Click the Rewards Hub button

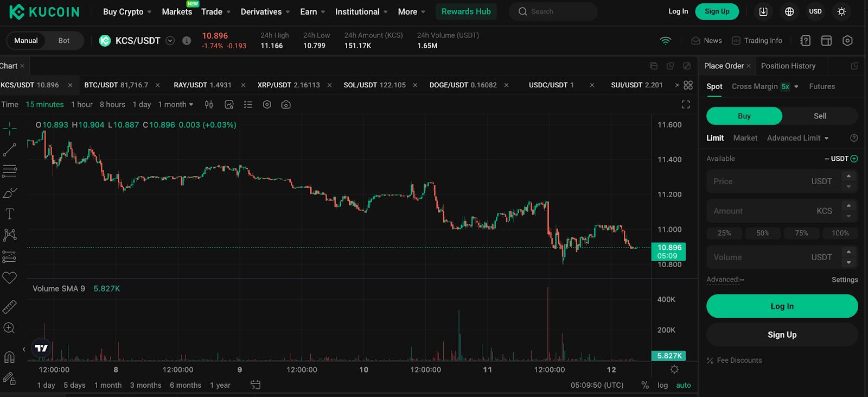point(466,11)
